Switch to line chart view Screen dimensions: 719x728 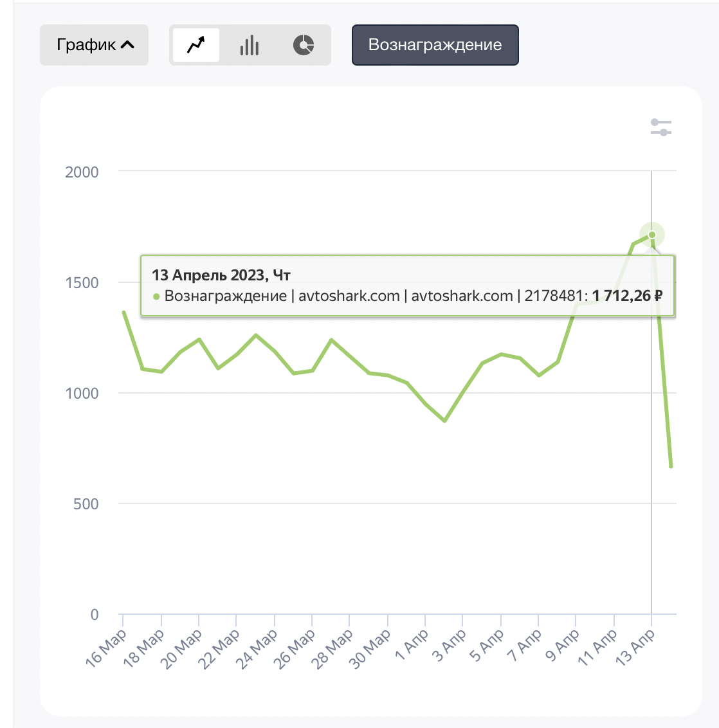(x=196, y=45)
